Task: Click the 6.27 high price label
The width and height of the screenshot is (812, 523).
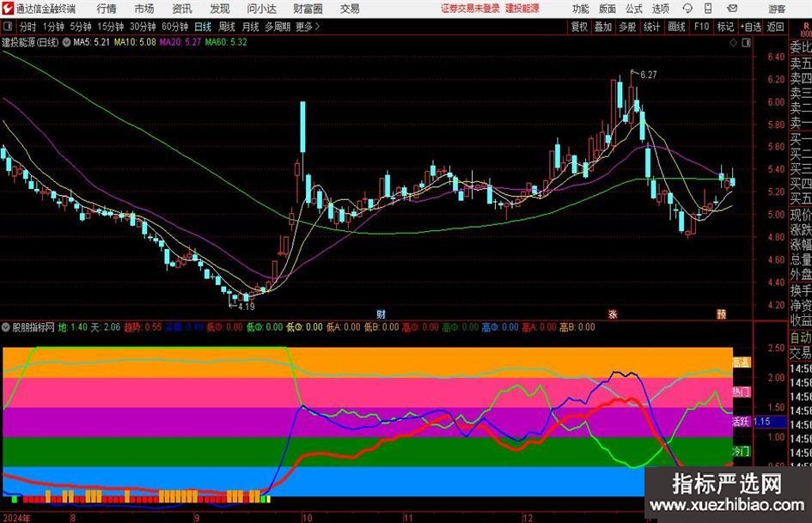Action: (649, 75)
